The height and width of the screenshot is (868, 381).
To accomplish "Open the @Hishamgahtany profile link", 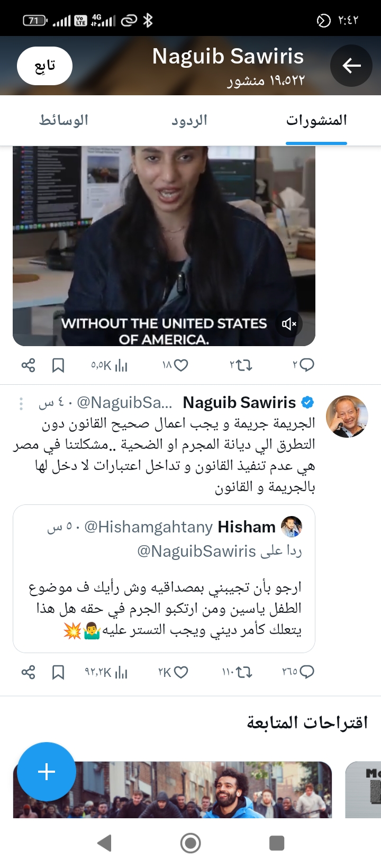I will coord(148,527).
